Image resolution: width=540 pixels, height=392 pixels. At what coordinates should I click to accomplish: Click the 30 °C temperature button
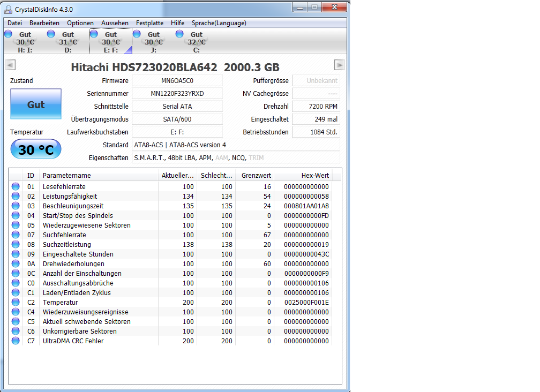36,149
